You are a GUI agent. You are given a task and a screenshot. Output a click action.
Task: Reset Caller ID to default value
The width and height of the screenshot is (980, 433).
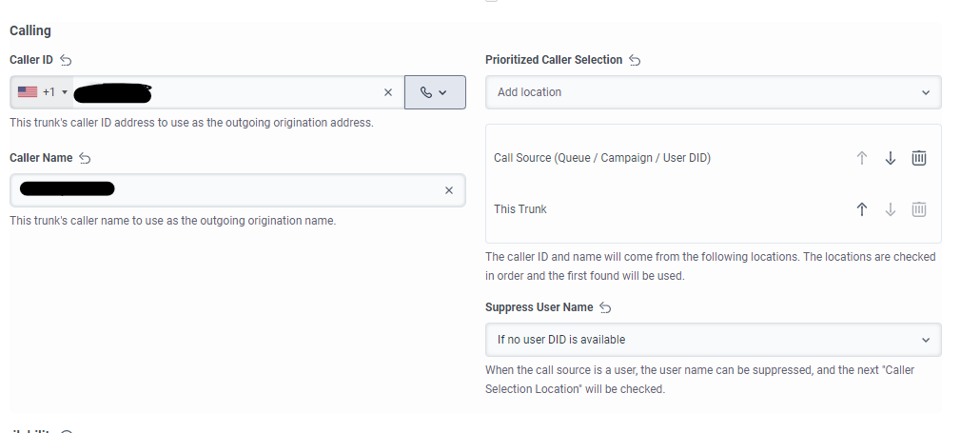click(66, 60)
